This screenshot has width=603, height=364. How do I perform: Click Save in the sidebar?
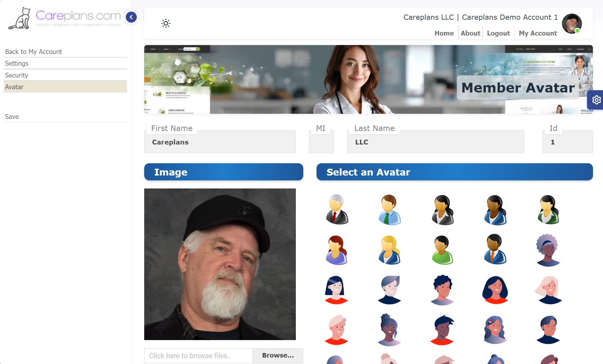12,117
